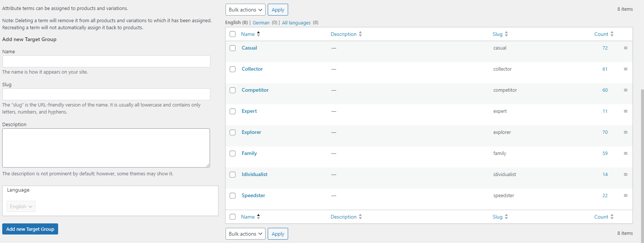644x243 pixels.
Task: Focus the Name input field
Action: (106, 61)
